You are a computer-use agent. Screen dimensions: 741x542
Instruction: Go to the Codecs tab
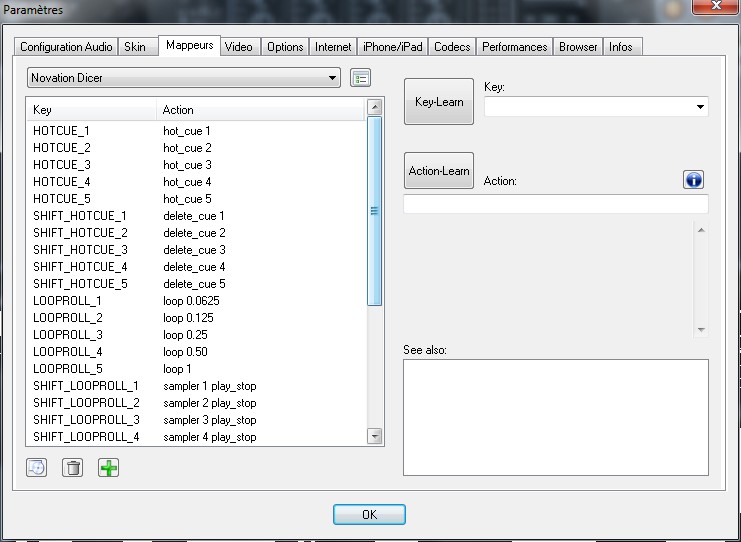pyautogui.click(x=452, y=47)
